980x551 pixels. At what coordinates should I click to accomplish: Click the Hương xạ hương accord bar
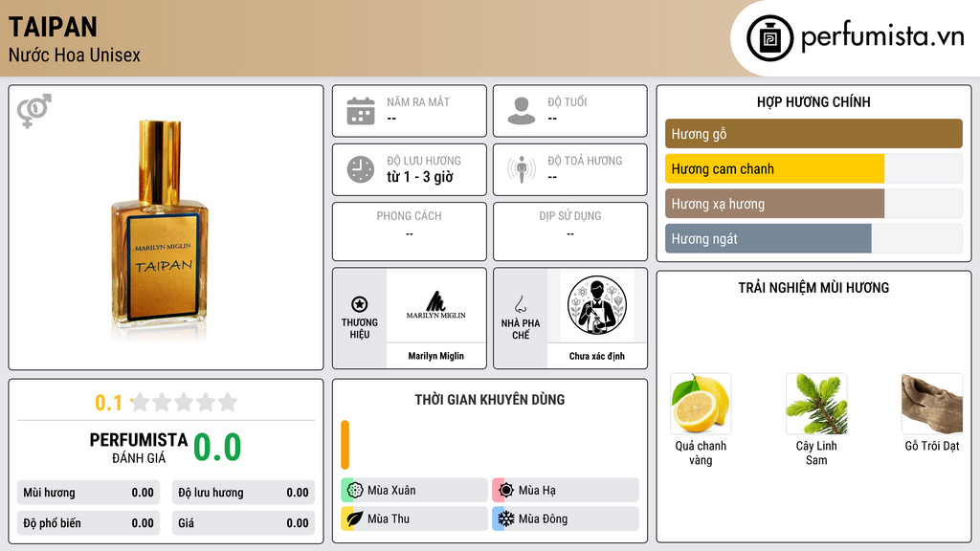(x=813, y=204)
